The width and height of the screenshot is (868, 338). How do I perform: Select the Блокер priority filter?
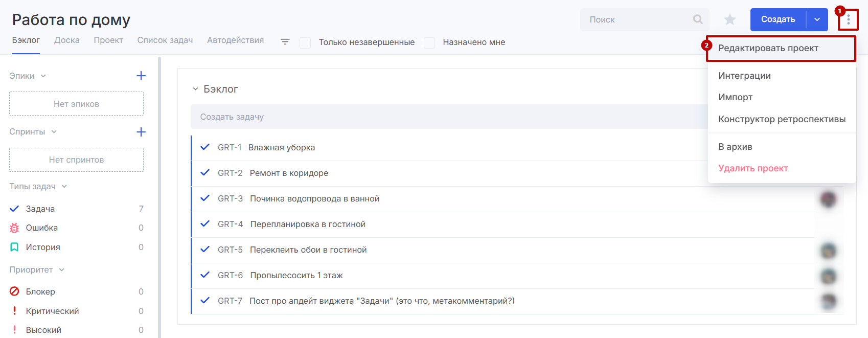[40, 291]
